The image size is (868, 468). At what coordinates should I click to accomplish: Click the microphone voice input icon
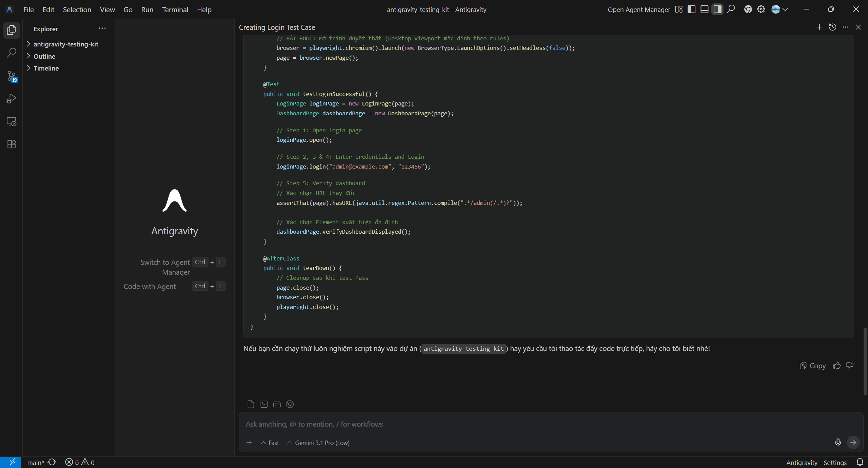click(838, 442)
